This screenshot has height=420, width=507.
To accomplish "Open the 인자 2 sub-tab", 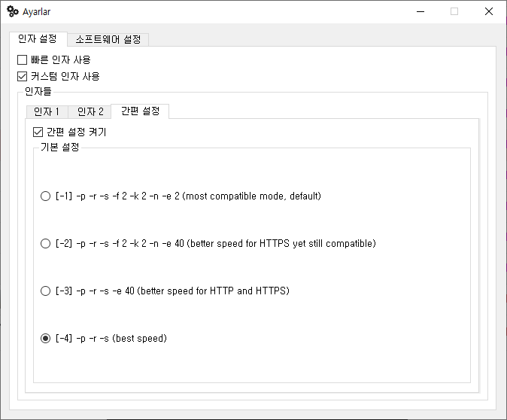I will pos(90,111).
